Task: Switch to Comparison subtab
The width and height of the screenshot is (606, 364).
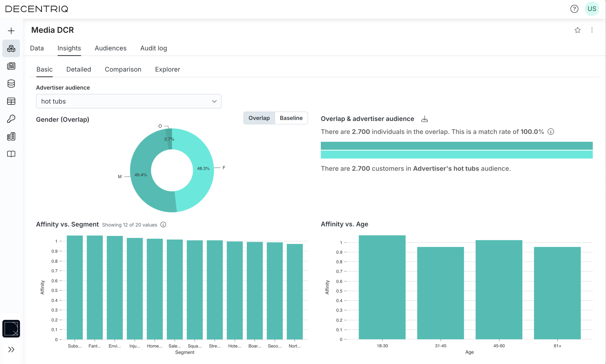Action: [123, 69]
